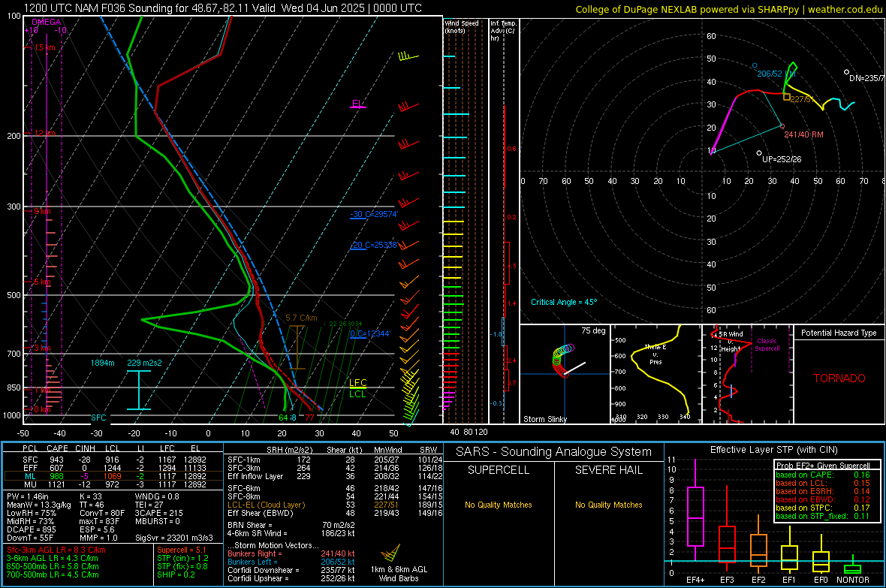The height and width of the screenshot is (588, 886).
Task: Click the '6 km' height marker
Action: click(42, 282)
